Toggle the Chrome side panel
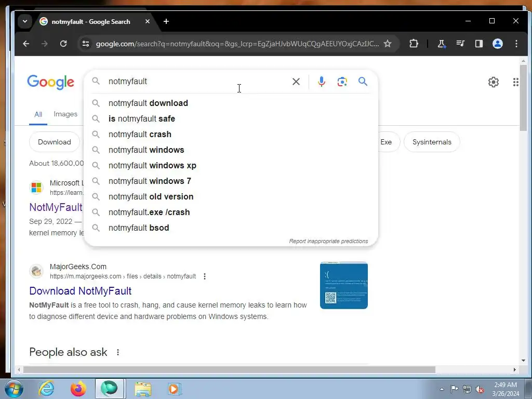Image resolution: width=532 pixels, height=399 pixels. tap(478, 44)
